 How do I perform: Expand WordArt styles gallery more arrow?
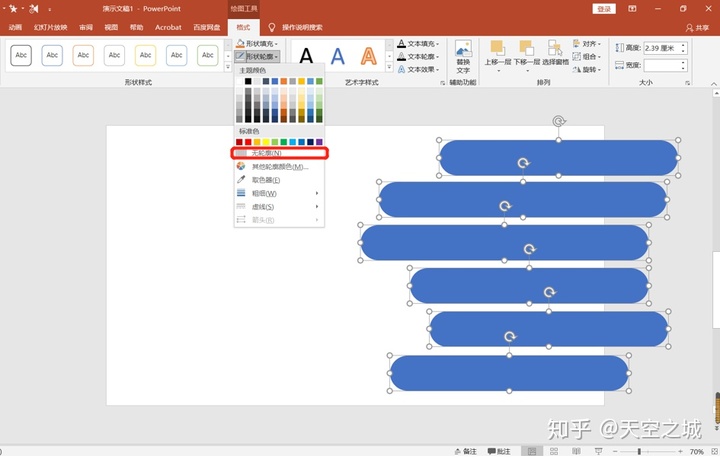click(389, 67)
